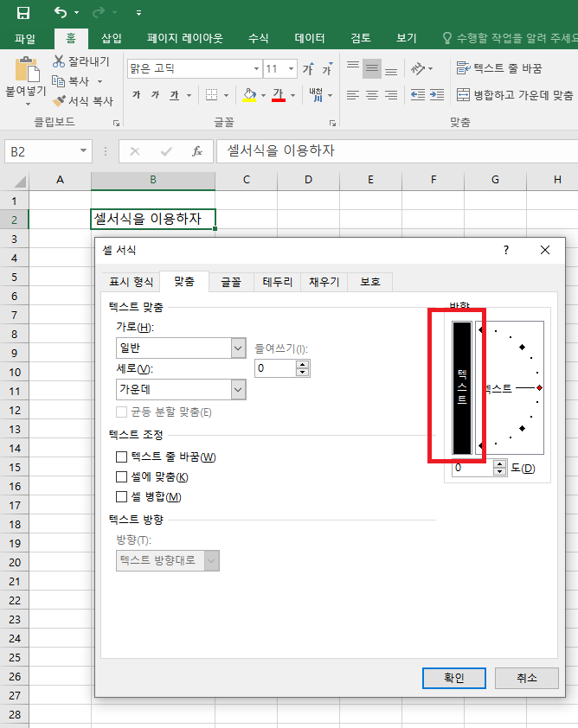Check 셀 병합(M) checkbox
Image resolution: width=578 pixels, height=728 pixels.
click(121, 497)
